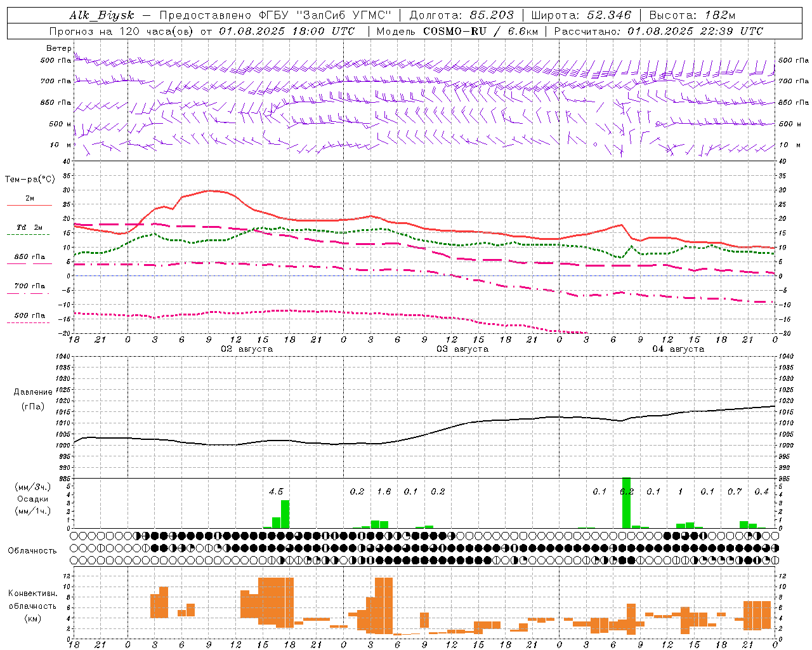Click the Ветер panel label
The image size is (812, 650).
58,48
